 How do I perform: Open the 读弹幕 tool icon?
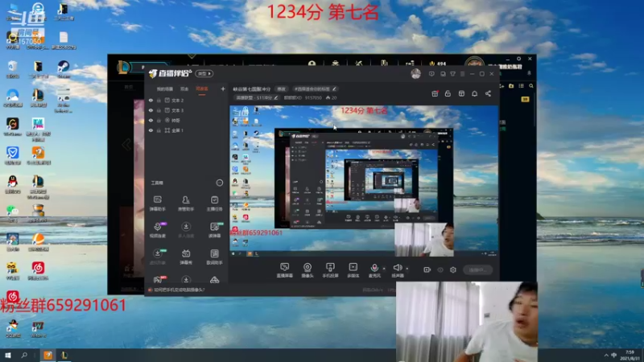(214, 230)
